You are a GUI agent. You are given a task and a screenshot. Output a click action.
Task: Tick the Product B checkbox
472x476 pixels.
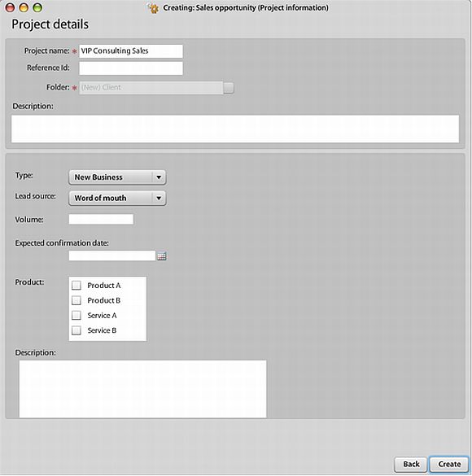[x=76, y=300]
